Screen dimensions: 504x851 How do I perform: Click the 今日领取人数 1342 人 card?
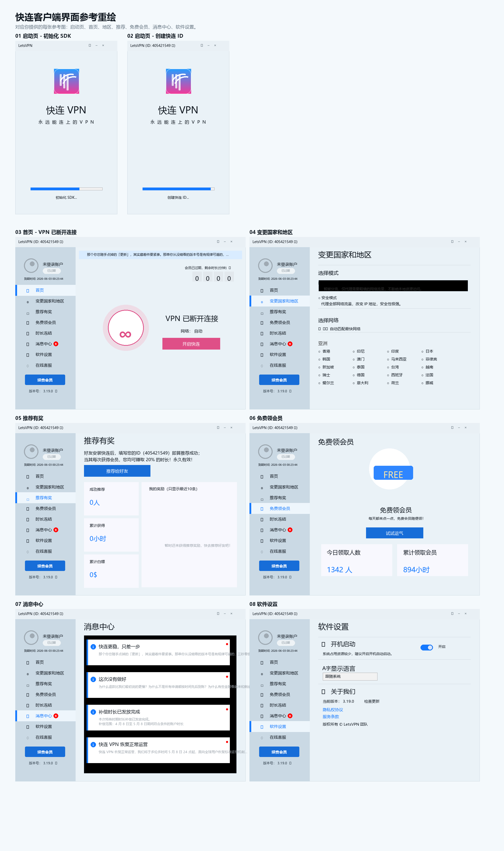pos(357,560)
